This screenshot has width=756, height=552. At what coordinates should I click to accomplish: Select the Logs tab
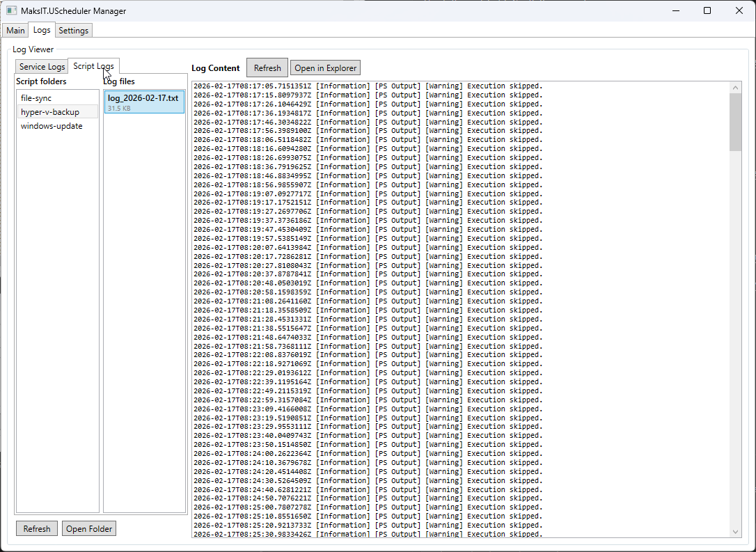42,30
